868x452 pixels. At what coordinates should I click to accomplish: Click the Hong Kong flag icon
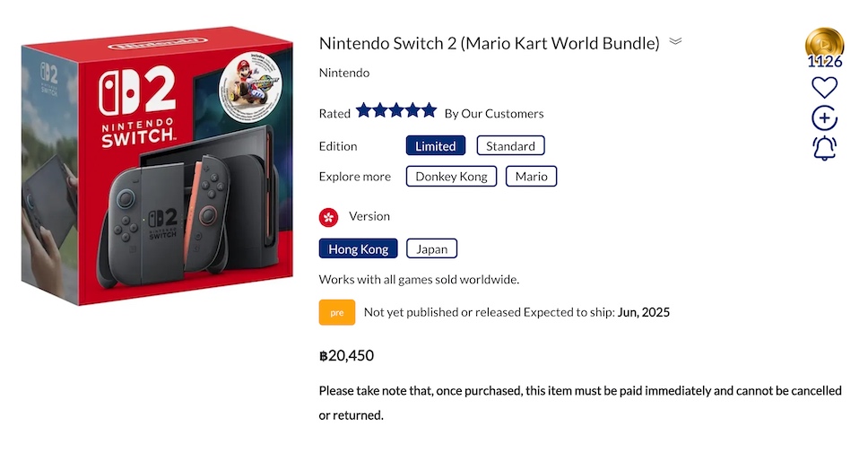click(328, 217)
